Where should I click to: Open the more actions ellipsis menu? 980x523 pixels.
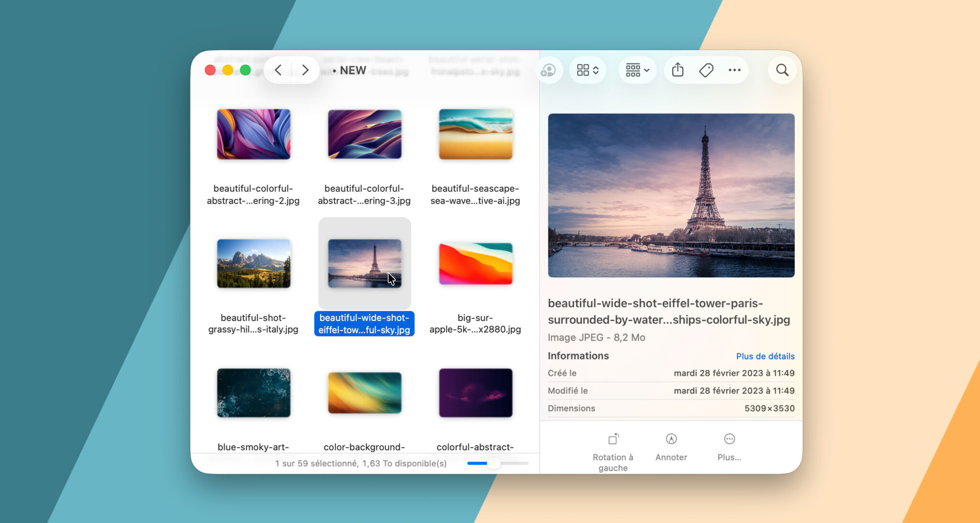point(735,70)
